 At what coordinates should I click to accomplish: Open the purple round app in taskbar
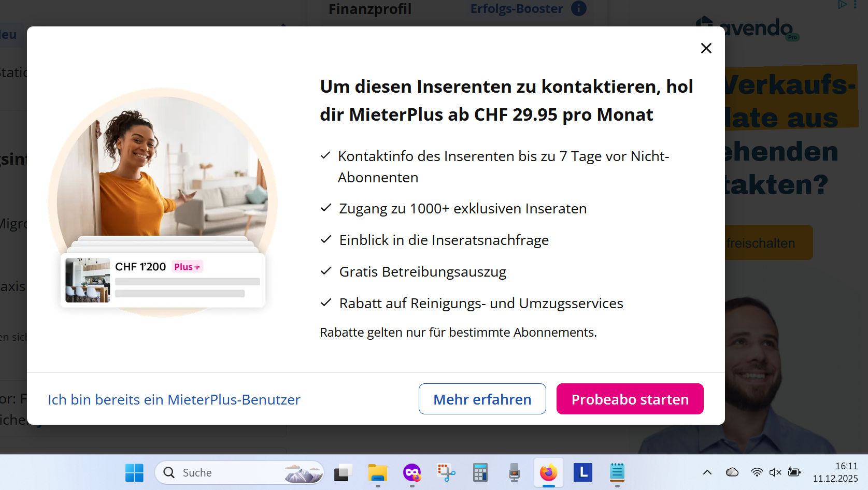click(412, 472)
